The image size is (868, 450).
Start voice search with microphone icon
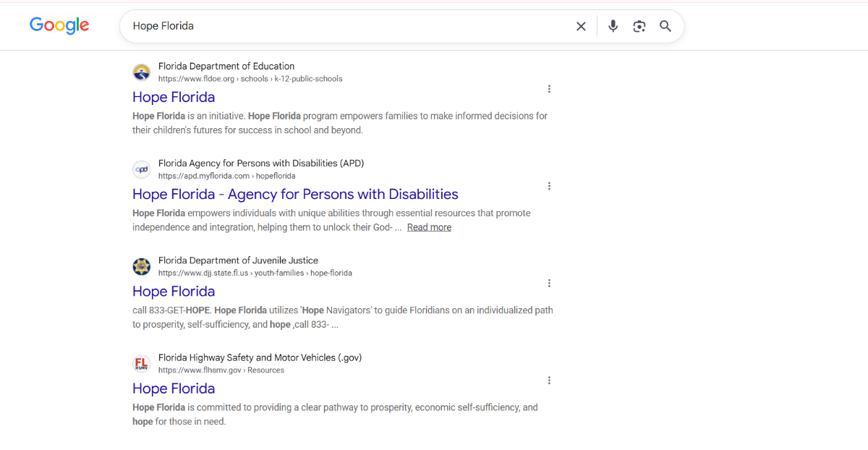[x=613, y=26]
